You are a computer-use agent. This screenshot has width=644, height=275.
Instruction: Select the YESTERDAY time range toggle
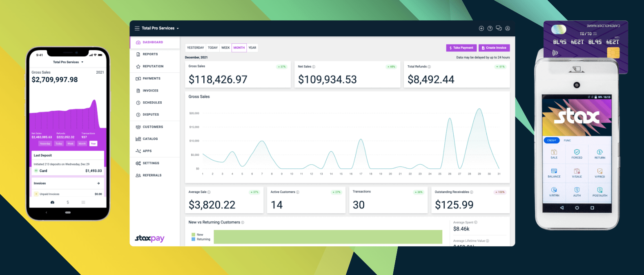(195, 48)
